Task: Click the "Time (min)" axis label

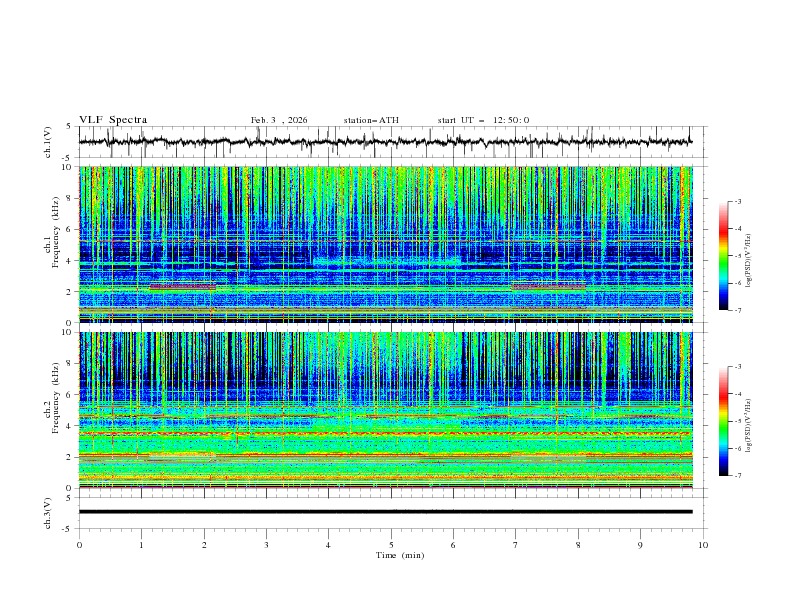Action: click(400, 555)
